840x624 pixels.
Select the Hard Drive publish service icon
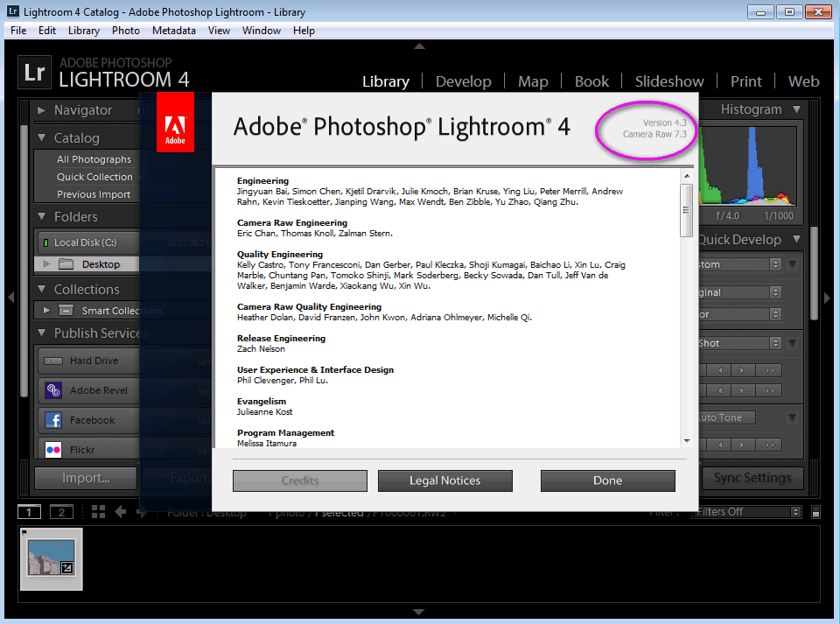point(53,361)
